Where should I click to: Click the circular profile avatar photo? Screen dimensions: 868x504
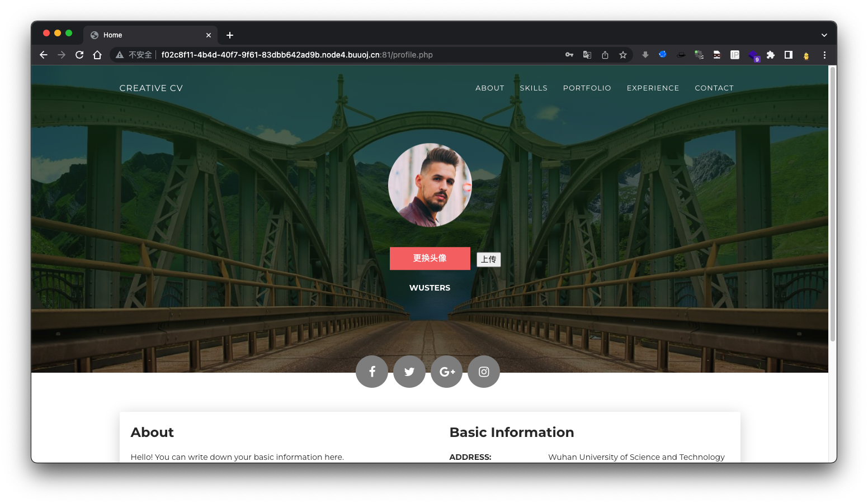pos(430,185)
